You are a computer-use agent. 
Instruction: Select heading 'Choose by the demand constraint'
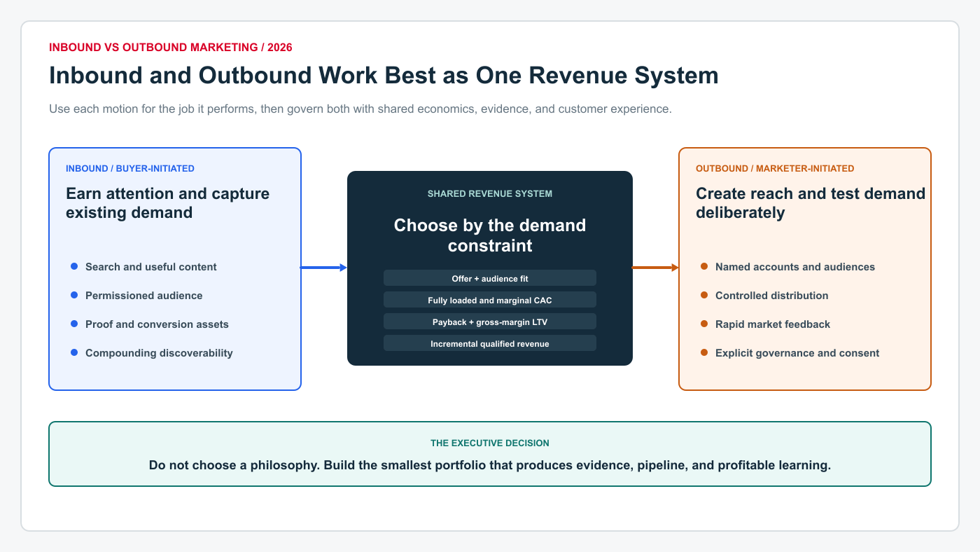490,235
